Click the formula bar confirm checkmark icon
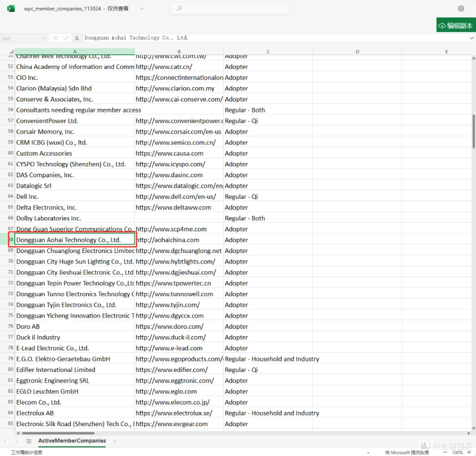The height and width of the screenshot is (456, 476). click(66, 38)
